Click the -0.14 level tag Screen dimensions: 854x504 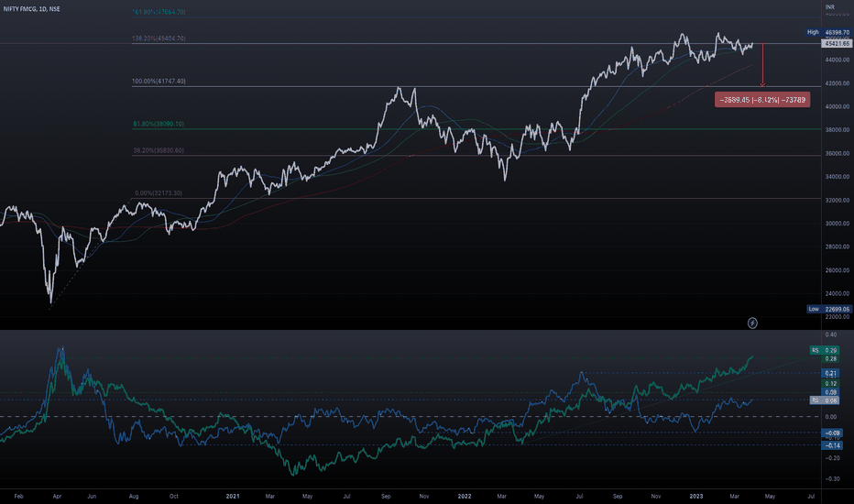click(x=832, y=445)
